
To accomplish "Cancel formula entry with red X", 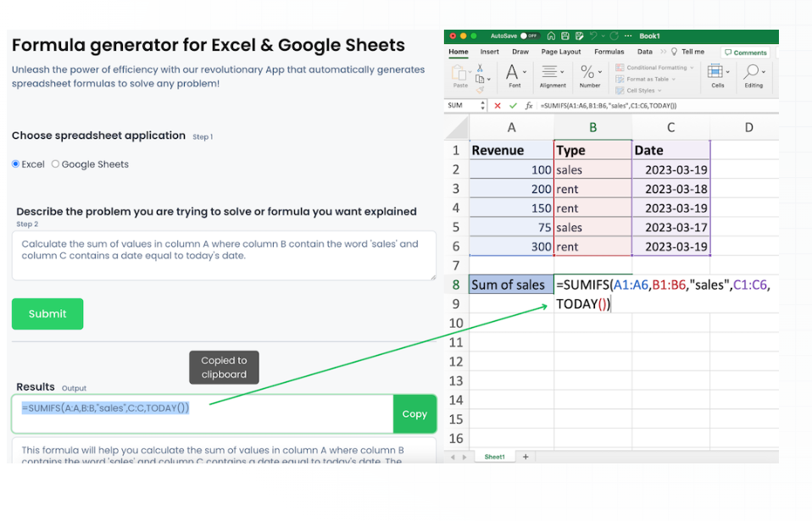I will [498, 106].
